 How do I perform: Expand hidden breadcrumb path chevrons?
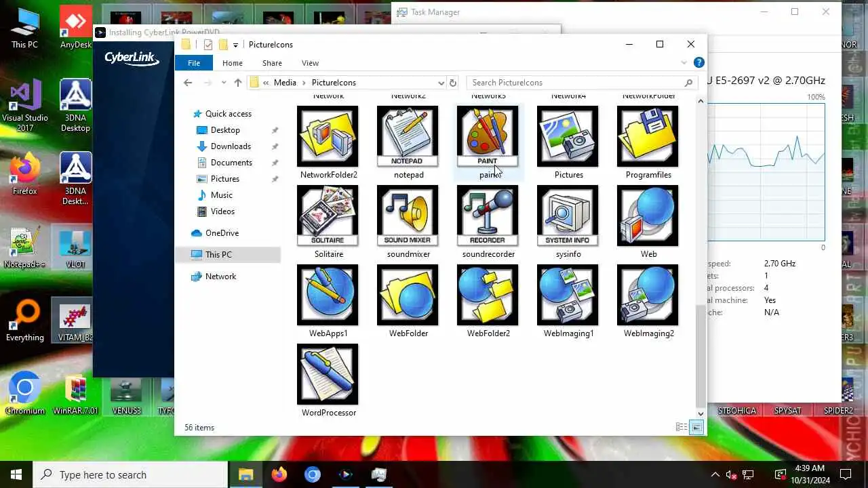tap(266, 83)
